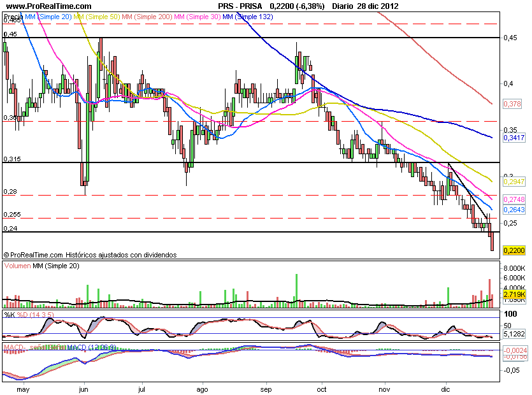Viewport: 532px width, 395px height.
Task: Click the yellow 0,2200 current price tag
Action: point(514,250)
